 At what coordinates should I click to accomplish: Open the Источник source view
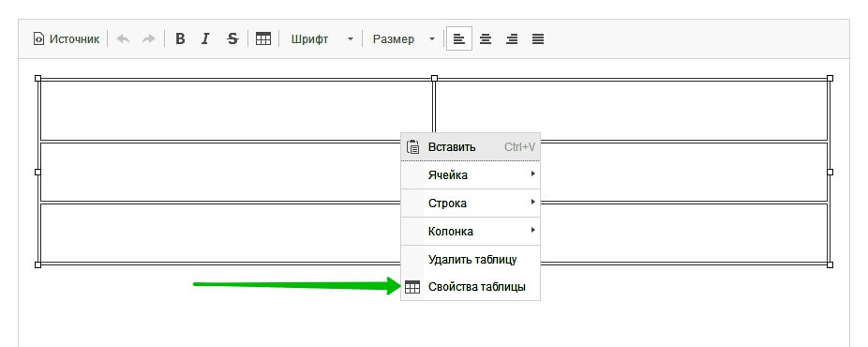(x=67, y=39)
